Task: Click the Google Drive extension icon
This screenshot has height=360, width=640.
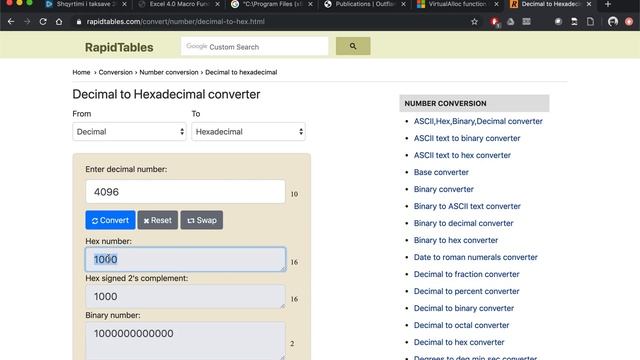Action: point(511,22)
